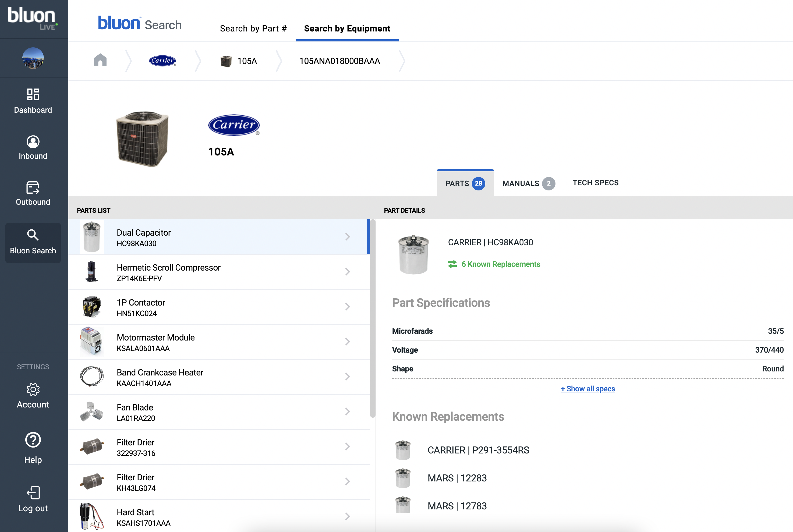Viewport: 793px width, 532px height.
Task: Click the Microfarads value 35/5
Action: point(776,331)
